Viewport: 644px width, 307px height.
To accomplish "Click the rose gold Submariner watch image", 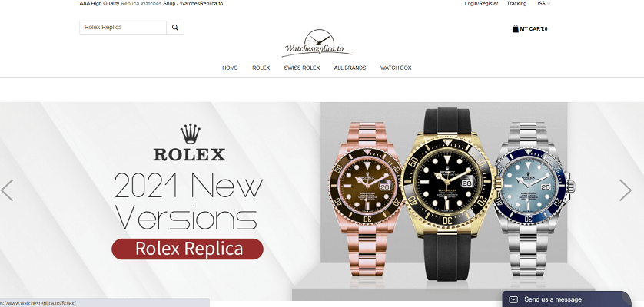I will 365,199.
